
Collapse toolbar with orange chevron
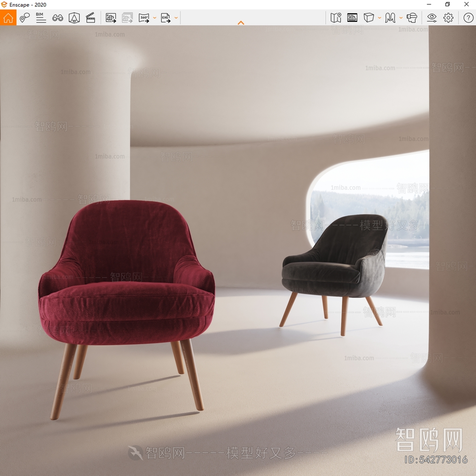241,23
